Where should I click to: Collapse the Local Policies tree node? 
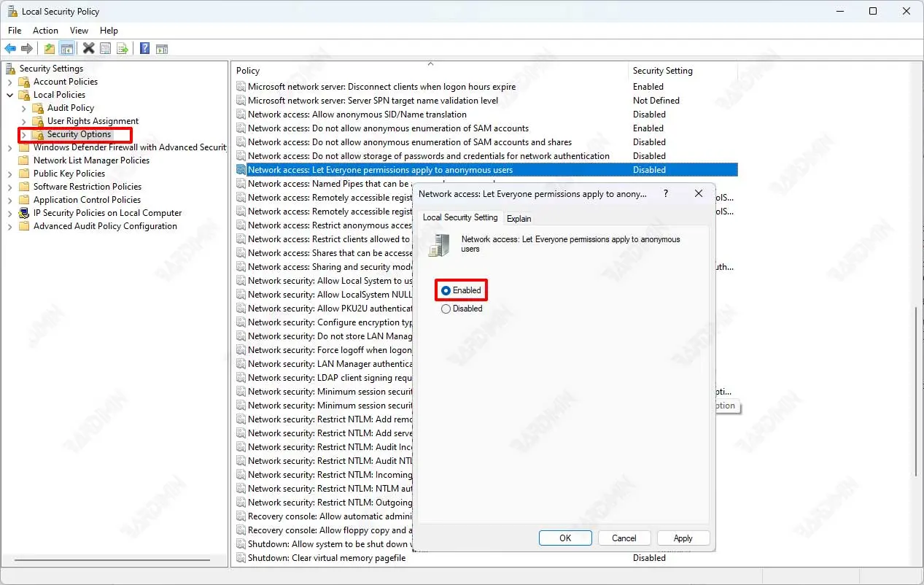tap(10, 95)
